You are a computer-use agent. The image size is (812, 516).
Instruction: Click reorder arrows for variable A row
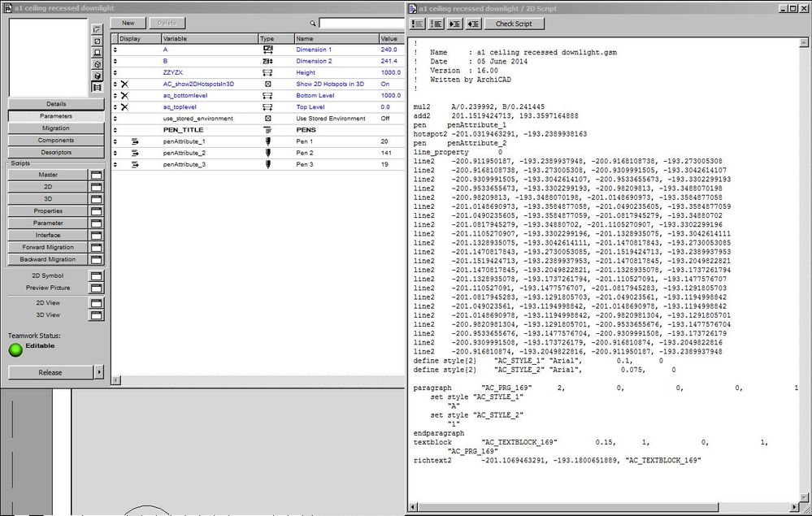click(115, 50)
